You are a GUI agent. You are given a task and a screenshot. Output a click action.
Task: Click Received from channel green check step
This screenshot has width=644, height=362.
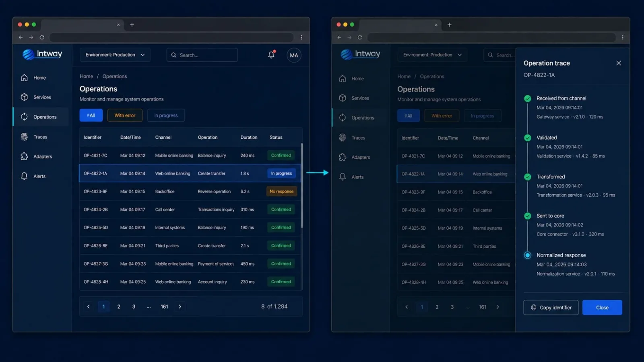pos(528,99)
